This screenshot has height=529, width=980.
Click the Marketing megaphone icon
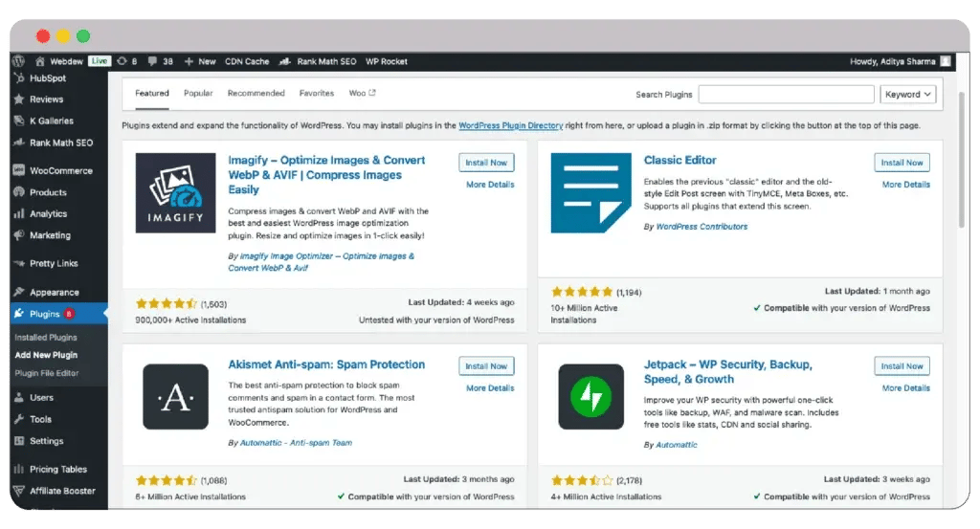click(x=19, y=235)
